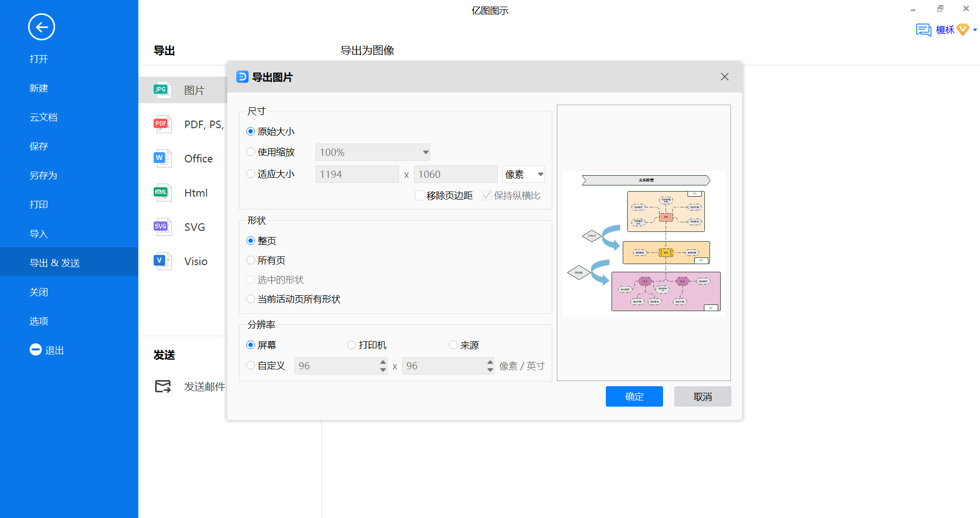980x518 pixels.
Task: Close the 导出图片 dialog
Action: coord(724,77)
